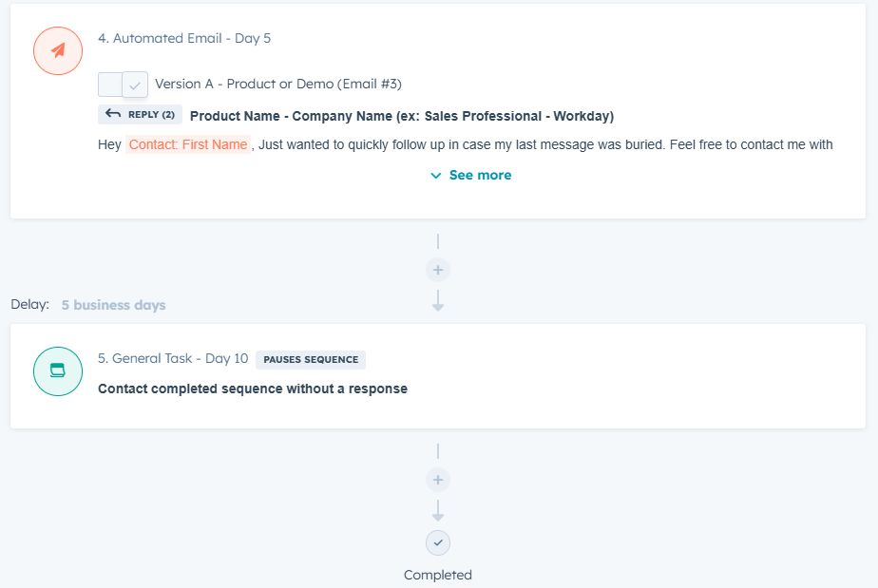Click the Contact: First Name token

coord(188,144)
